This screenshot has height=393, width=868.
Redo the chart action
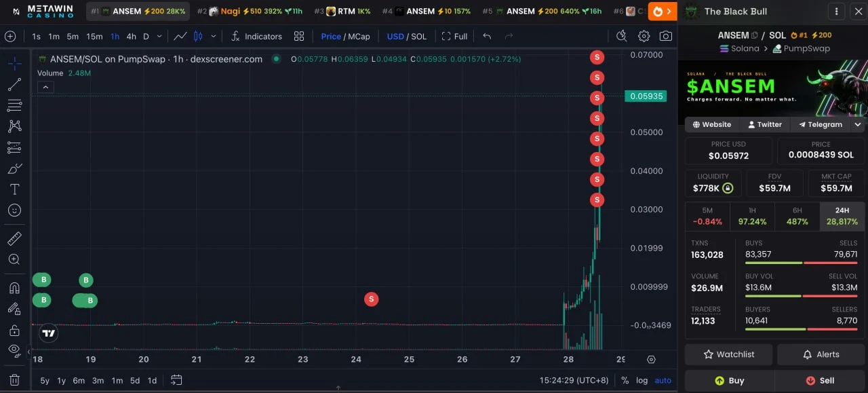pos(509,36)
